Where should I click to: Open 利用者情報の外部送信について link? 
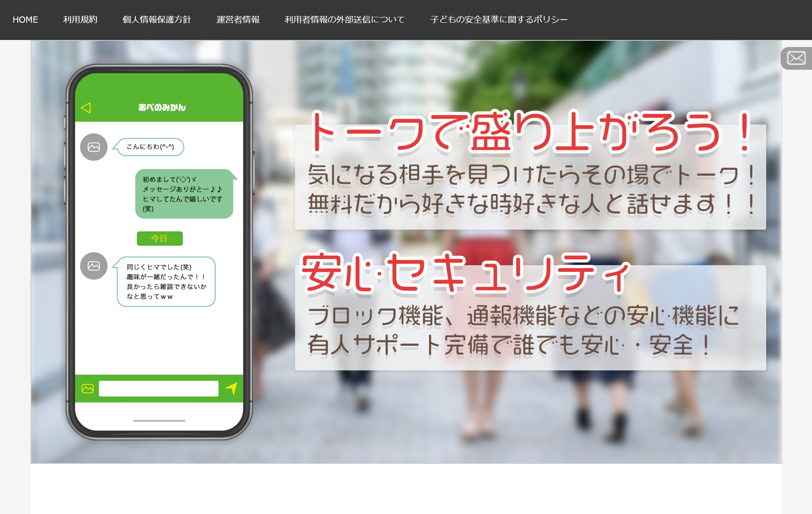(x=345, y=20)
